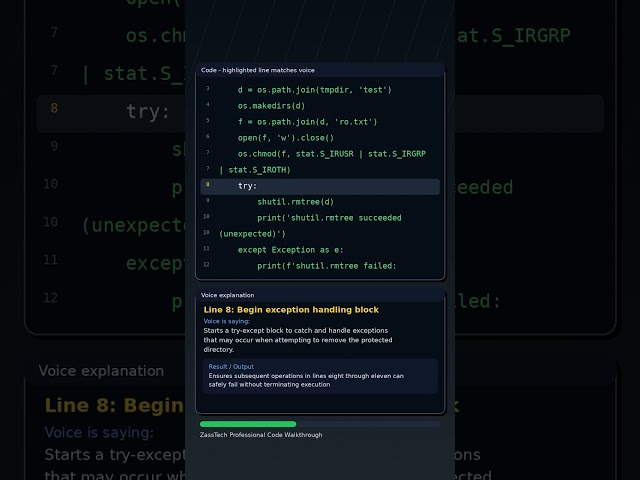Viewport: 640px width, 480px height.
Task: Click the wrapped "(unexpected)')" line in code panel
Action: [x=252, y=234]
